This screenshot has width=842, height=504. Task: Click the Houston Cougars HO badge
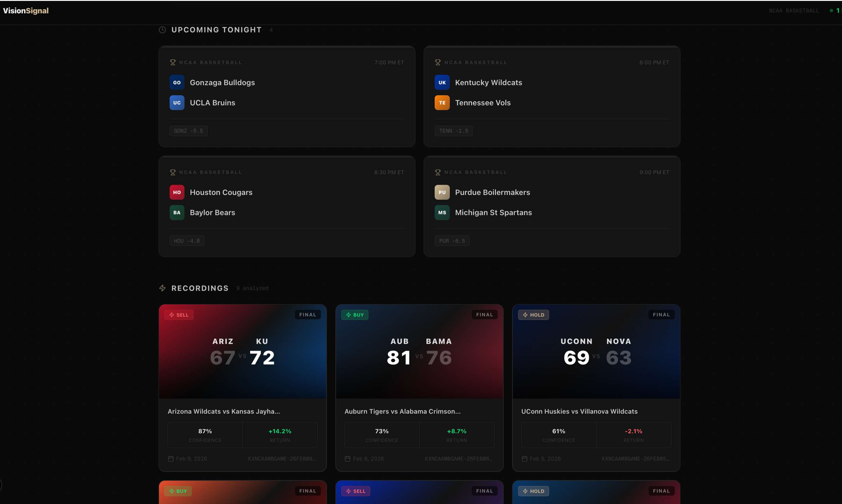tap(177, 192)
